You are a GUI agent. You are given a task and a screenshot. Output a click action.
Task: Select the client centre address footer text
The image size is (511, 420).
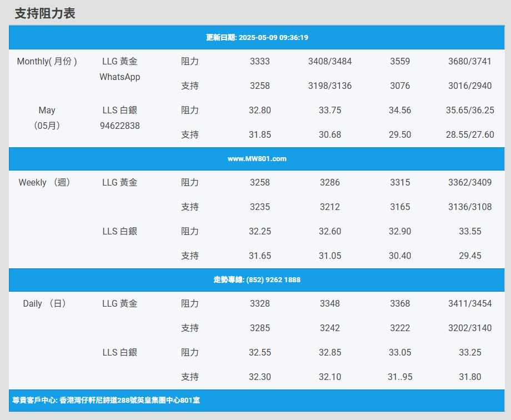[106, 400]
